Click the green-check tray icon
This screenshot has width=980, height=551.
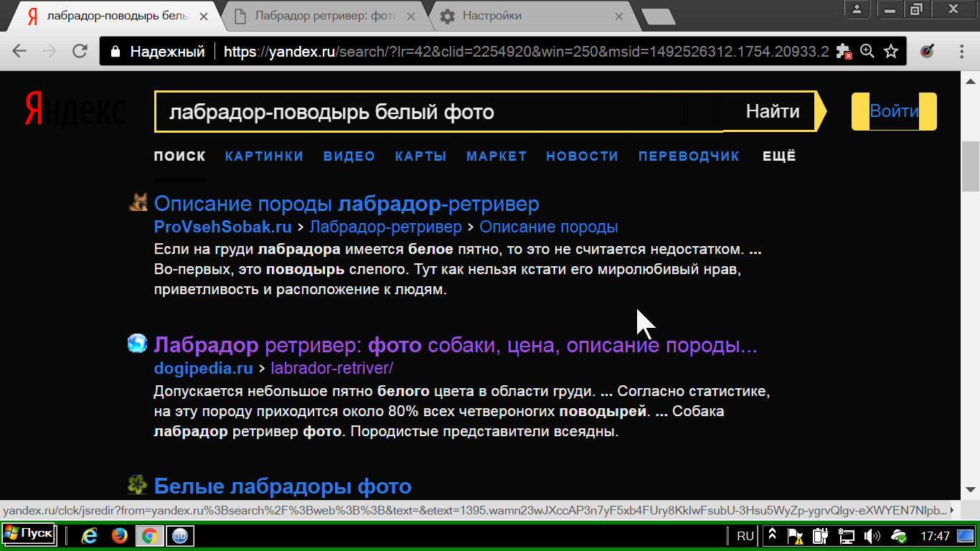[x=898, y=536]
